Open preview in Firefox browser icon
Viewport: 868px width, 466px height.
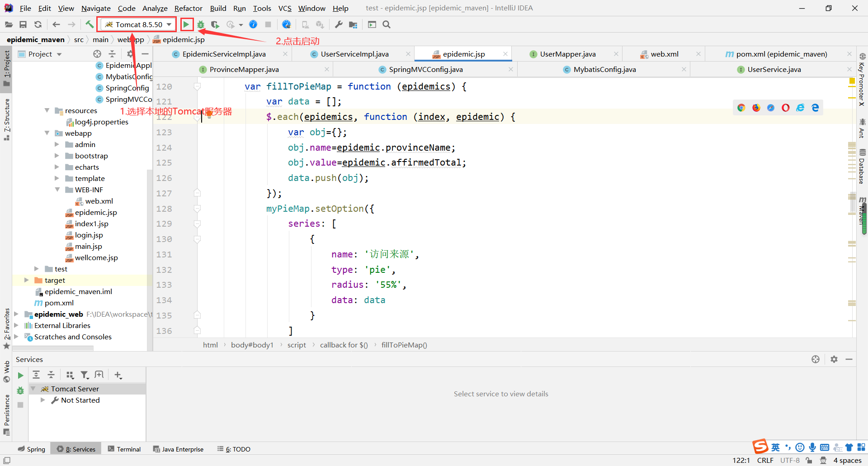click(756, 108)
